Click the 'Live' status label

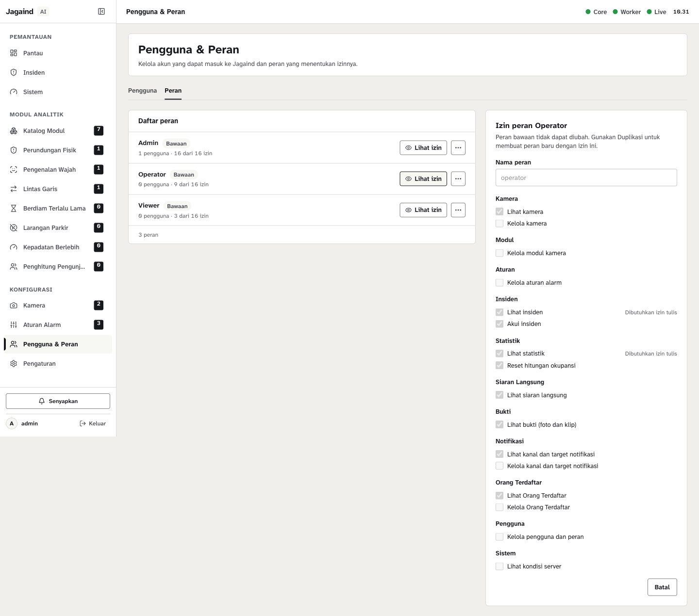click(x=660, y=12)
